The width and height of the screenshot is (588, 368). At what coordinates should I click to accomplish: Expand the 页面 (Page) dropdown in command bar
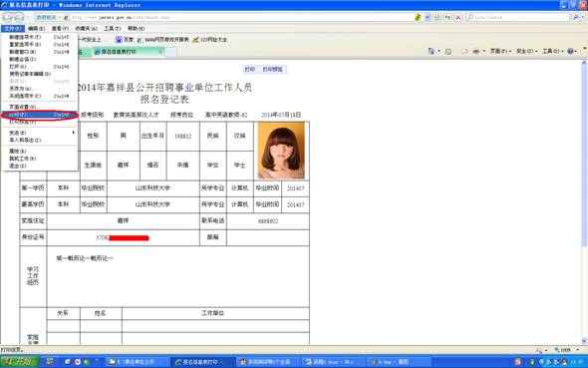tap(500, 51)
